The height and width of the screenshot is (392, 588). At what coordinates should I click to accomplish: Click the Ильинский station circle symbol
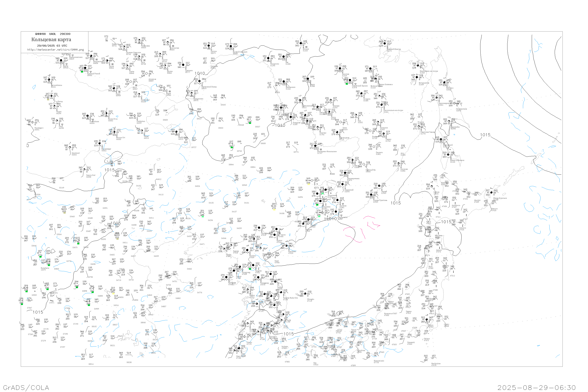point(441,139)
